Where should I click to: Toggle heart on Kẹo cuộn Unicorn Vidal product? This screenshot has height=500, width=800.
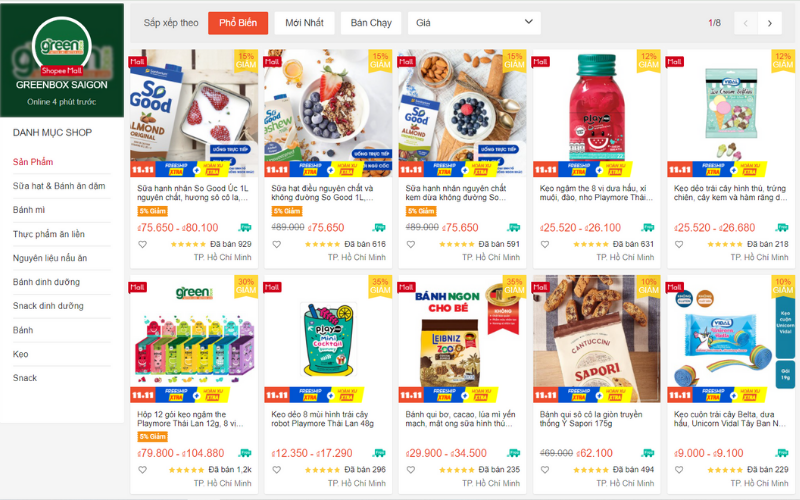pos(679,470)
